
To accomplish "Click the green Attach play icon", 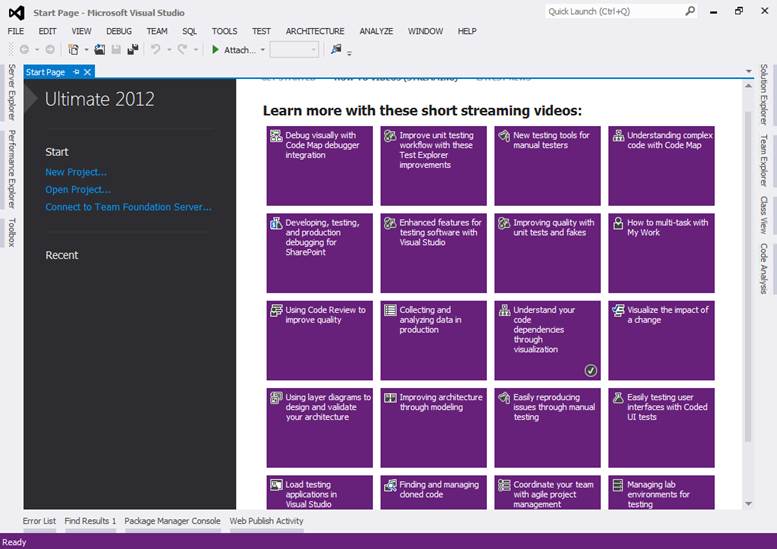I will 216,50.
